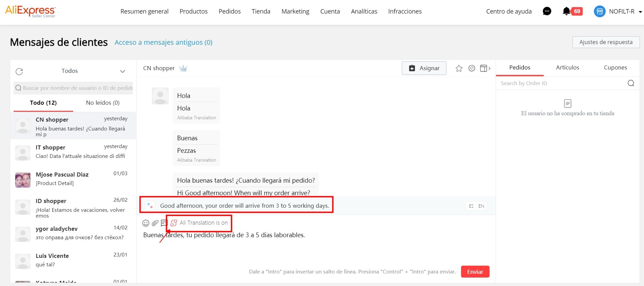Open the Infracciones menu

(405, 11)
